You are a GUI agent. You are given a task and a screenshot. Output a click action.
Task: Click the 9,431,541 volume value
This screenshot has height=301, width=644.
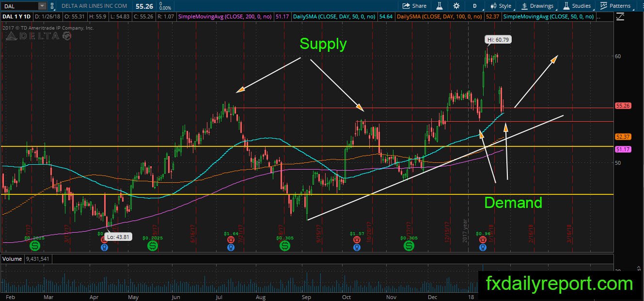37,259
